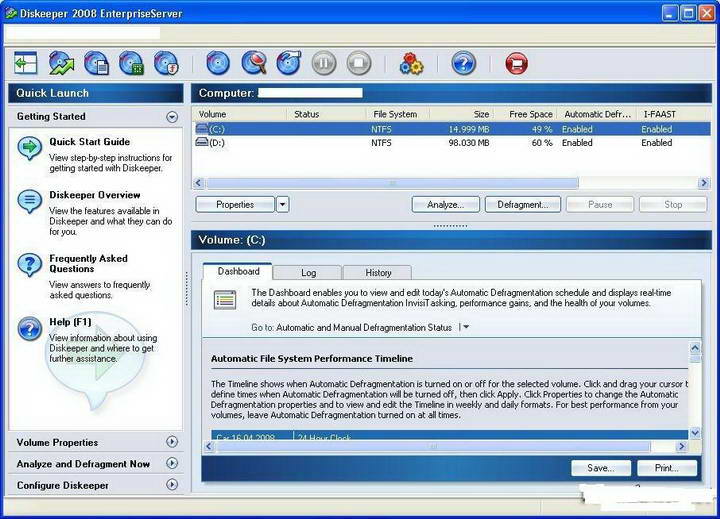Open the Help (F1) link
720x519 pixels.
coord(70,322)
